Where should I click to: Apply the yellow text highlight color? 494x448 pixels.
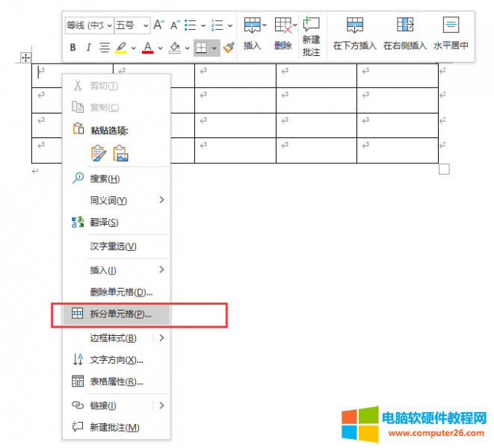(121, 48)
